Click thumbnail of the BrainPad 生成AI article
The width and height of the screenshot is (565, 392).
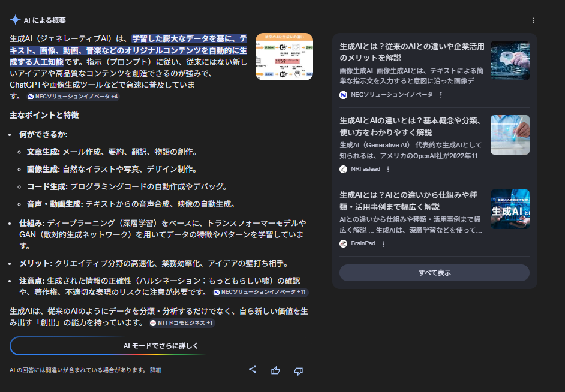pos(509,209)
